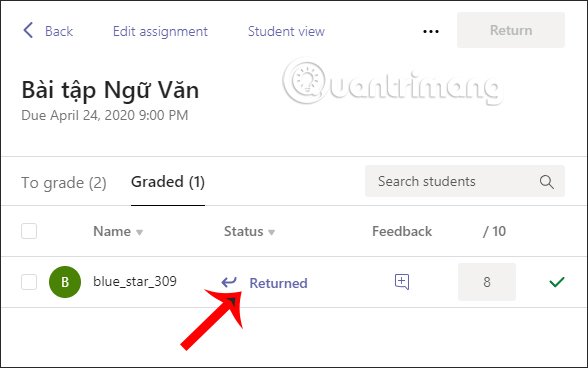Click the green checkmark beside the score
588x368 pixels.
pyautogui.click(x=556, y=282)
